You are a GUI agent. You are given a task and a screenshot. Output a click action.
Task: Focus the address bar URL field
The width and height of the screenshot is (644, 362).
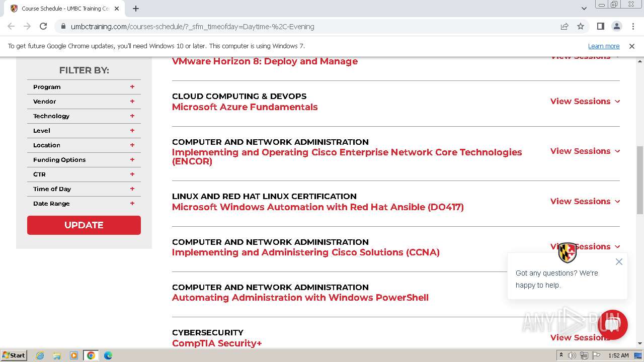(307, 26)
